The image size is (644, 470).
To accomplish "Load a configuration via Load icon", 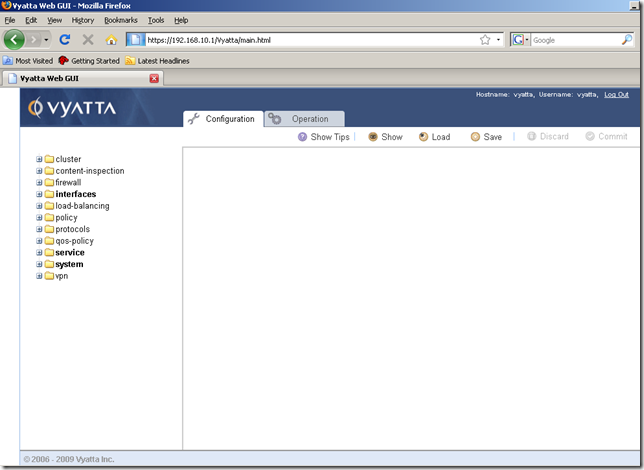I will 424,137.
